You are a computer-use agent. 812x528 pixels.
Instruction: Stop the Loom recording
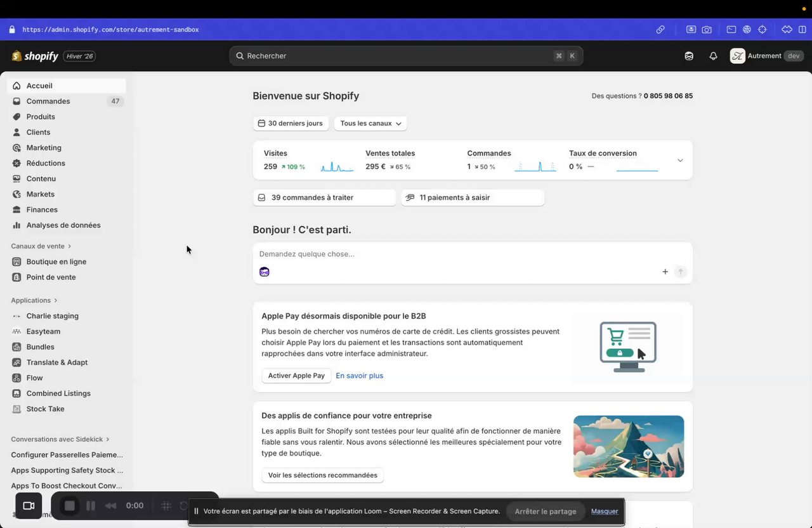pos(70,506)
